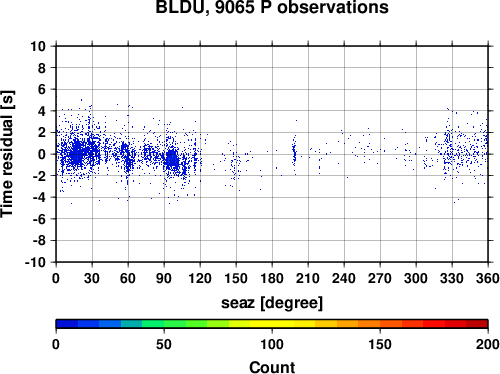500x374 pixels.
Task: Click the 'Count' colorbar label
Action: (272, 367)
